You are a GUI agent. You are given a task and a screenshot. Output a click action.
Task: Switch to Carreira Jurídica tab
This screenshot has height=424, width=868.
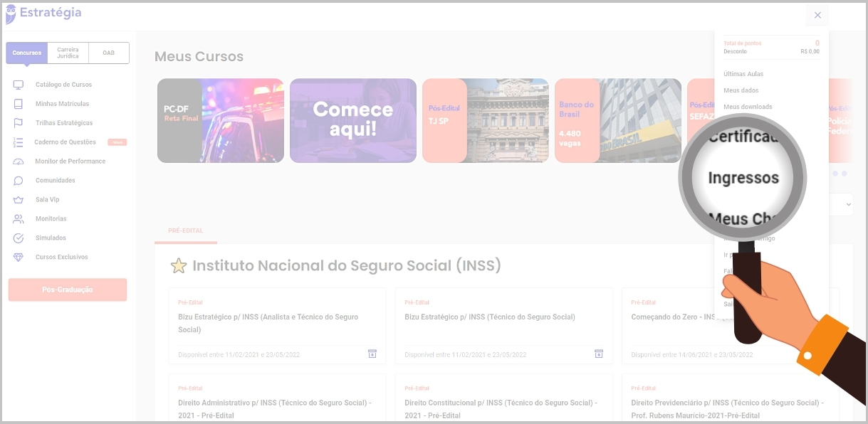(68, 53)
